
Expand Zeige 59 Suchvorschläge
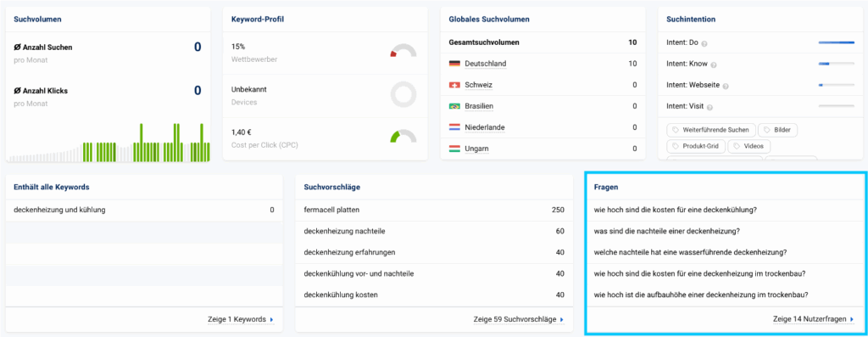(x=519, y=320)
